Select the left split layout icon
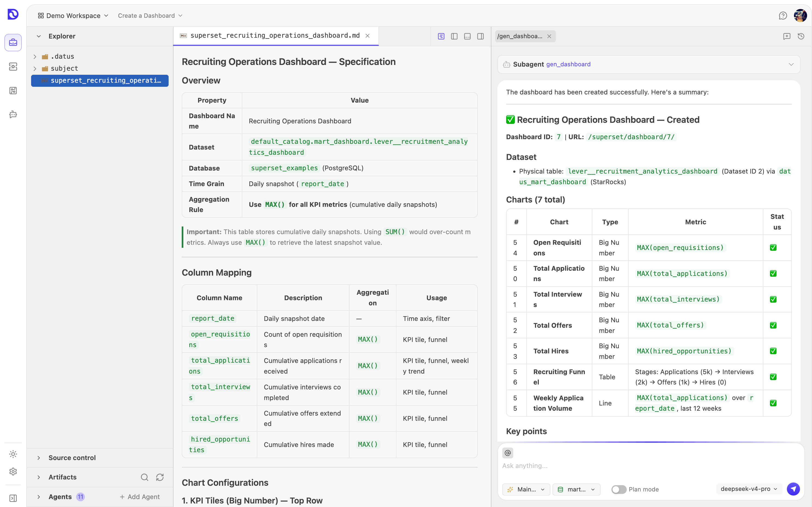Viewport: 812px width, 507px height. pos(454,36)
